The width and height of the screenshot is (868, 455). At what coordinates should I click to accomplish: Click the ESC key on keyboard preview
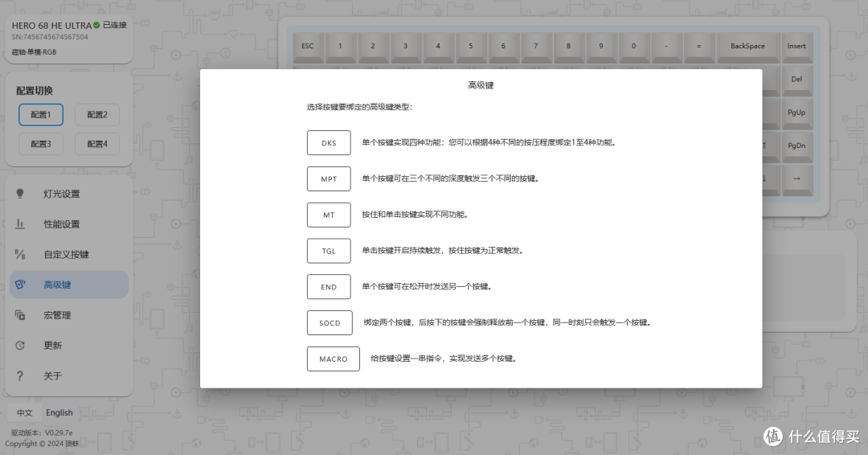pos(308,47)
